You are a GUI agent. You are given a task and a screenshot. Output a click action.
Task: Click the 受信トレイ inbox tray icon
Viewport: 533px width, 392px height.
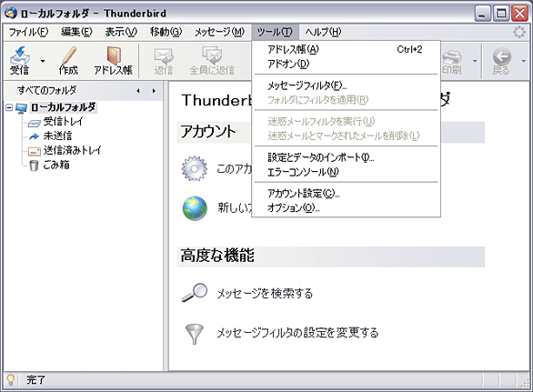(34, 123)
